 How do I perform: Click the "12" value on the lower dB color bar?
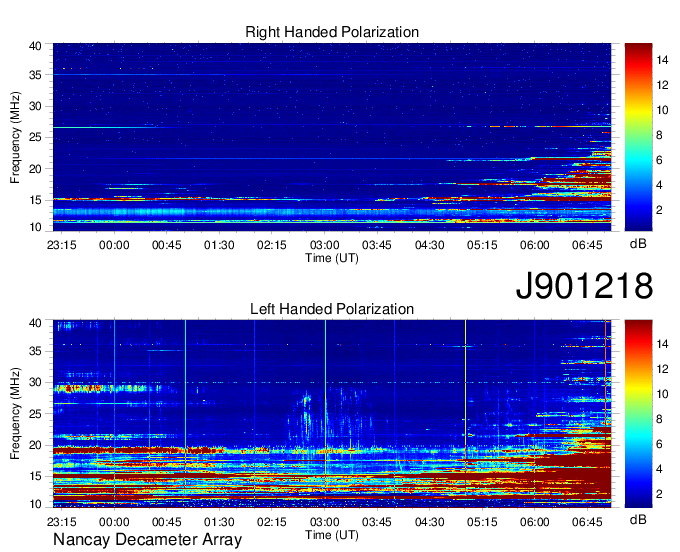click(662, 369)
